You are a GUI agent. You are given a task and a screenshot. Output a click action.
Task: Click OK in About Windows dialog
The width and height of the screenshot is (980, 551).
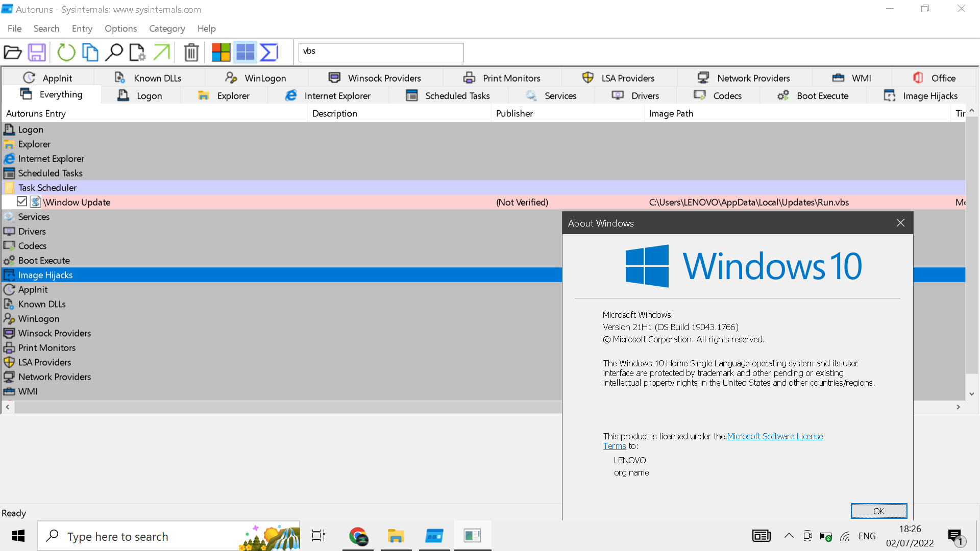click(x=878, y=511)
